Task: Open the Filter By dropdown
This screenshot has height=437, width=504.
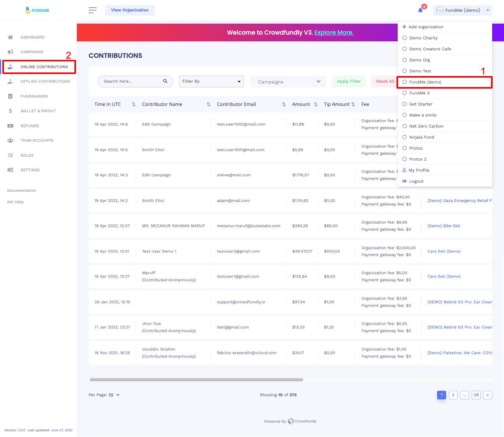Action: 211,81
